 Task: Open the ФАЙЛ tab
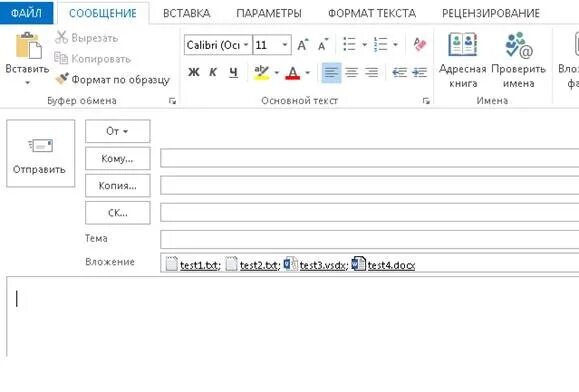(26, 13)
